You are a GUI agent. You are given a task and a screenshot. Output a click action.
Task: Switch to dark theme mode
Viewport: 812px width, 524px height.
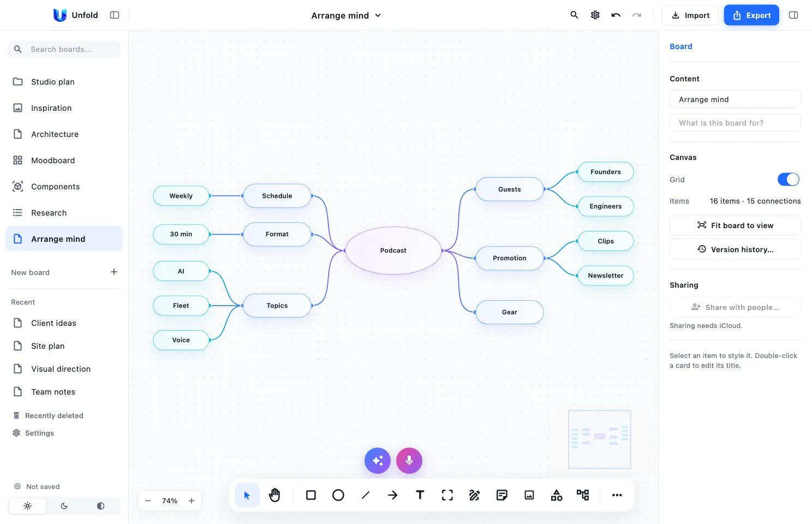coord(64,506)
